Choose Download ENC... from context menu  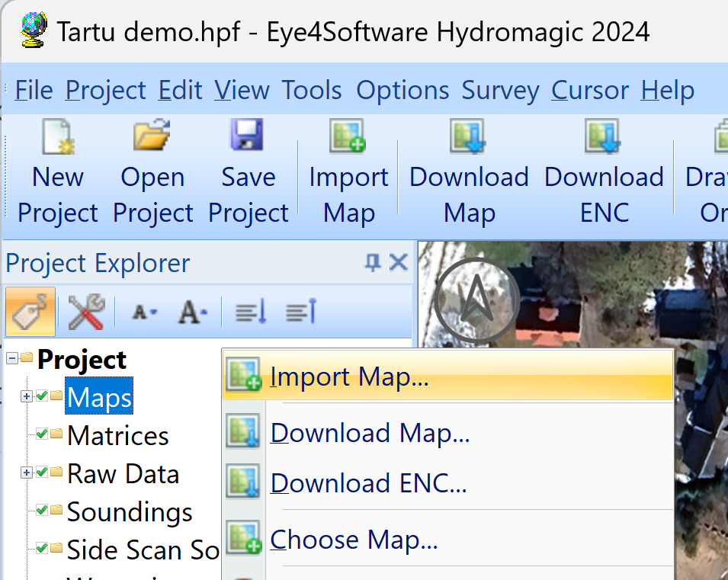(447, 482)
